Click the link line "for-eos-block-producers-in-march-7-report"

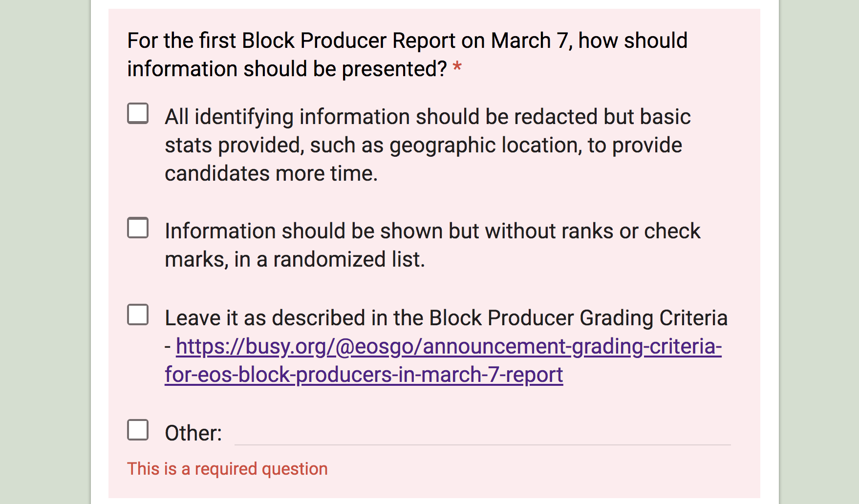364,375
